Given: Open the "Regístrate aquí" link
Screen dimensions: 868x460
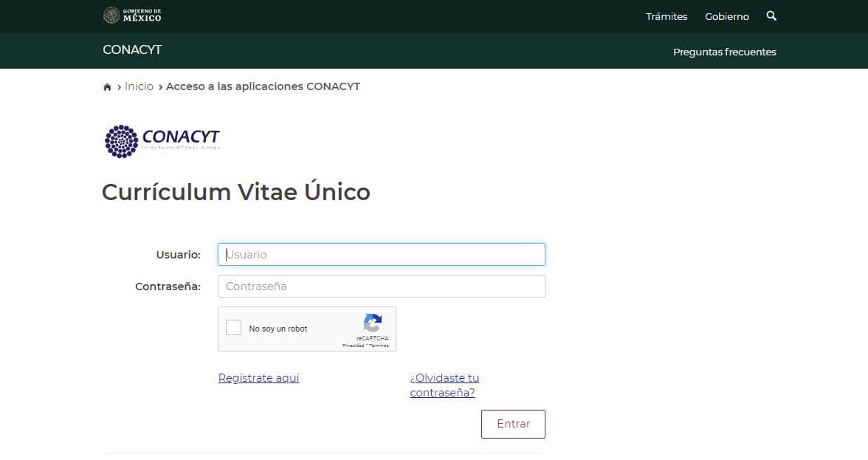Looking at the screenshot, I should pyautogui.click(x=258, y=378).
